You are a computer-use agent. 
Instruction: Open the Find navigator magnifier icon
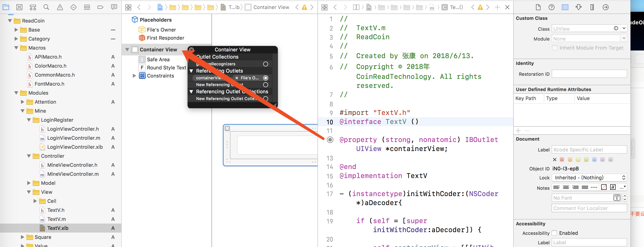click(46, 7)
